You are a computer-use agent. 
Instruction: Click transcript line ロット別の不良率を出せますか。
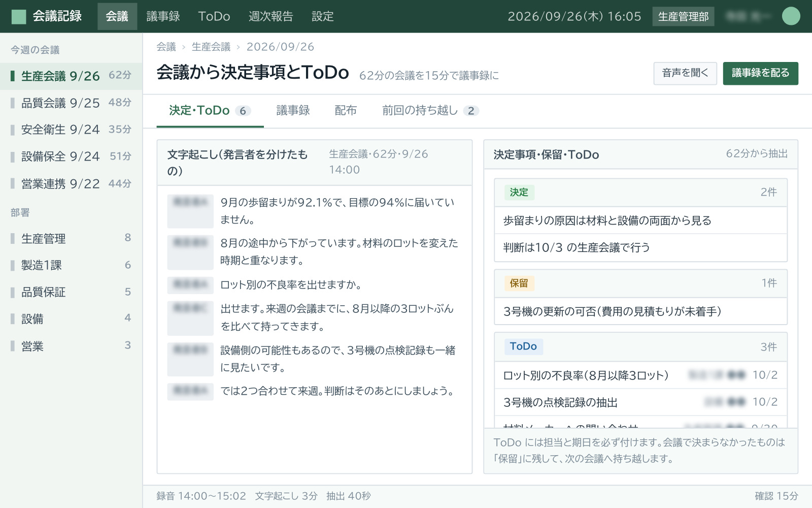[314, 285]
